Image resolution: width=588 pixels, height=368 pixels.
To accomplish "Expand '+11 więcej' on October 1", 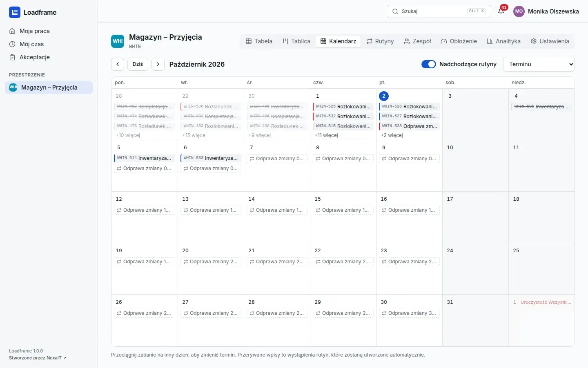I will 326,135.
